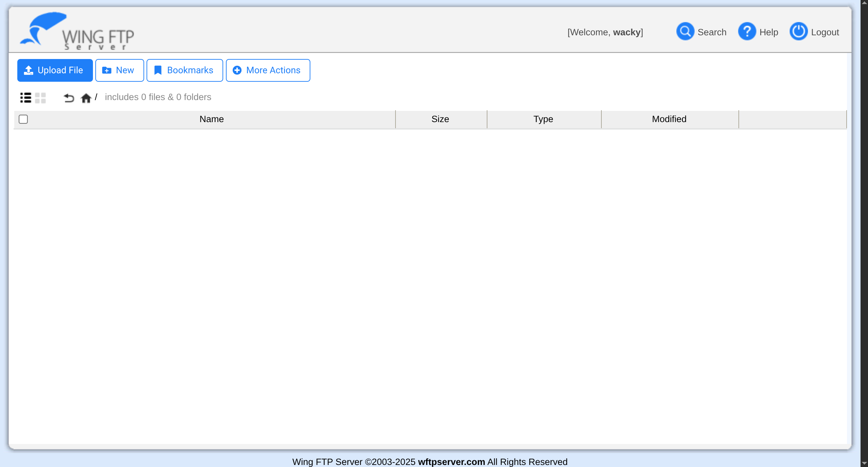Open the wftpserver.com footer link
This screenshot has height=467, width=868.
click(451, 462)
